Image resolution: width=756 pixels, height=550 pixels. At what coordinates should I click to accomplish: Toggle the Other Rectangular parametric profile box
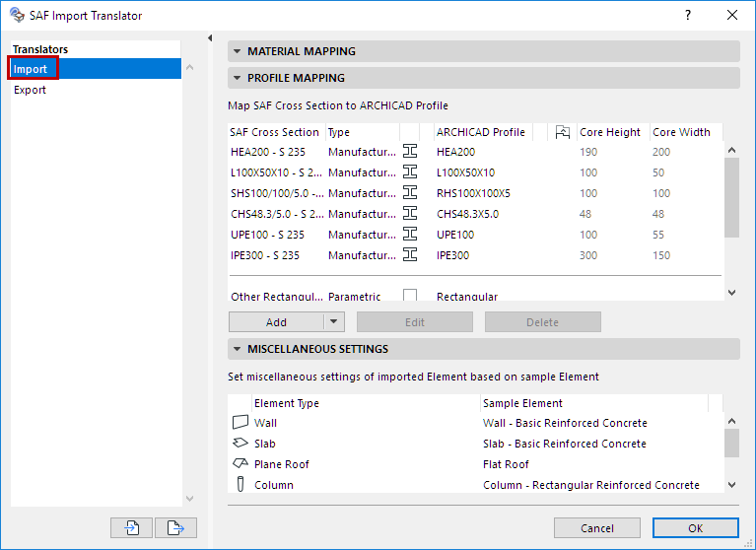coord(410,296)
